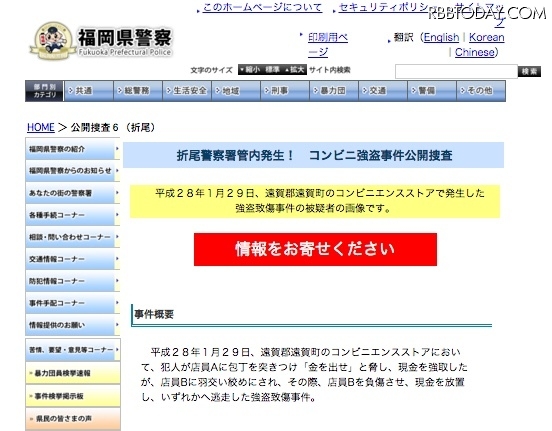Open 防犯情報コーナー sidebar menu
Viewport: 552px width, 431px height.
[73, 281]
